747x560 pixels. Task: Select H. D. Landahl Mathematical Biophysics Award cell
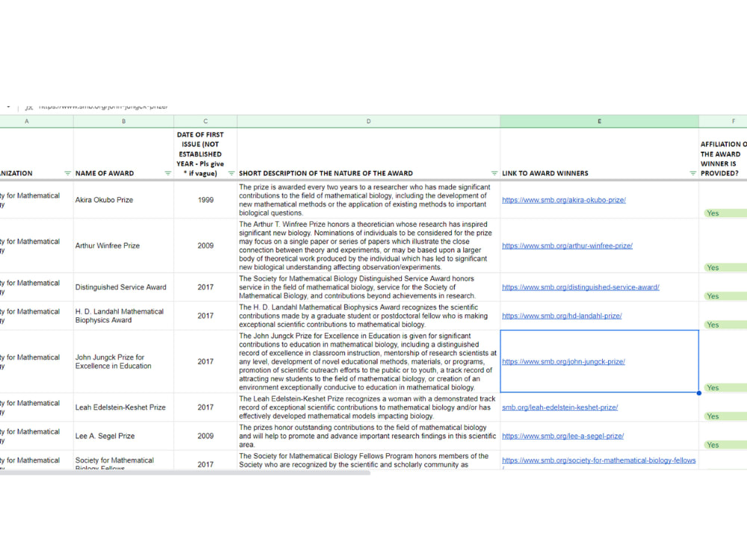pos(124,316)
